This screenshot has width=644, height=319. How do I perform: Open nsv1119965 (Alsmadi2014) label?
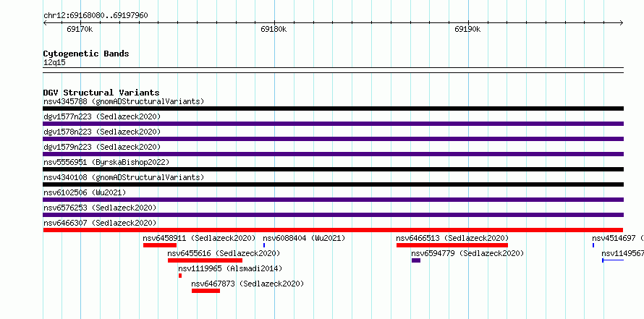tap(230, 268)
